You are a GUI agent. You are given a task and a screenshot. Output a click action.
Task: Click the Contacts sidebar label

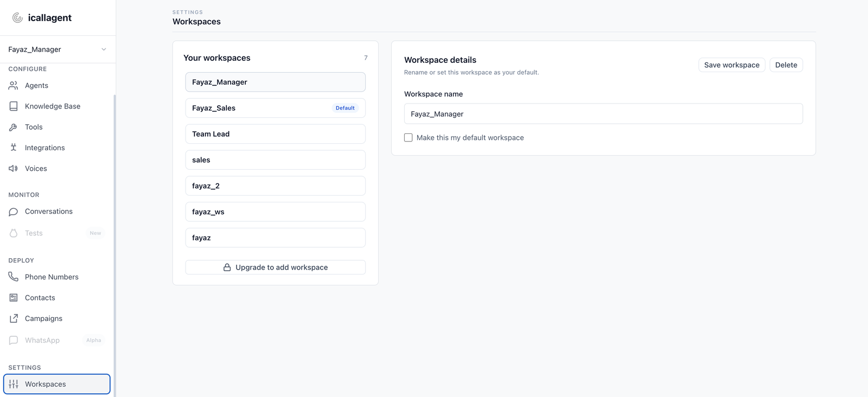tap(40, 298)
